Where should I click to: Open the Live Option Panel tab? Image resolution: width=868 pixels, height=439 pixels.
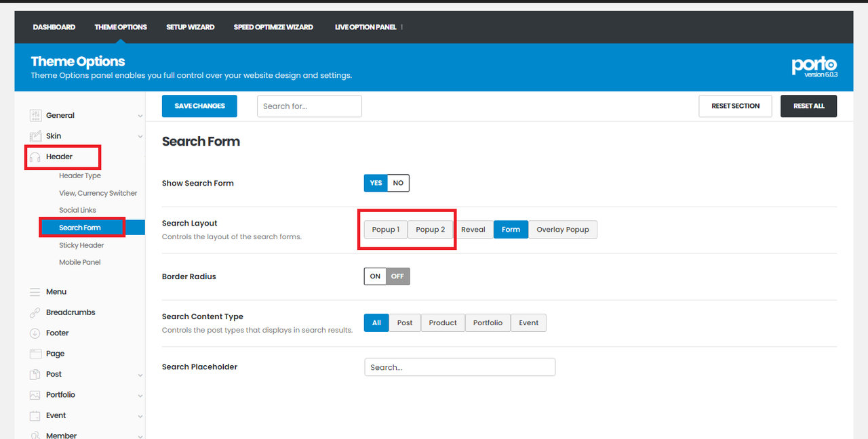click(x=366, y=27)
